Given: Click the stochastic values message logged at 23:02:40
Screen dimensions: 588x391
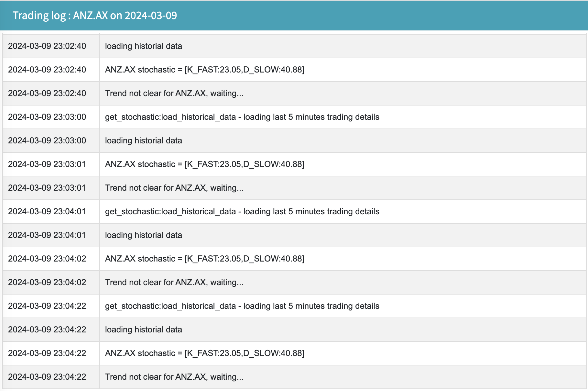Looking at the screenshot, I should click(x=204, y=70).
